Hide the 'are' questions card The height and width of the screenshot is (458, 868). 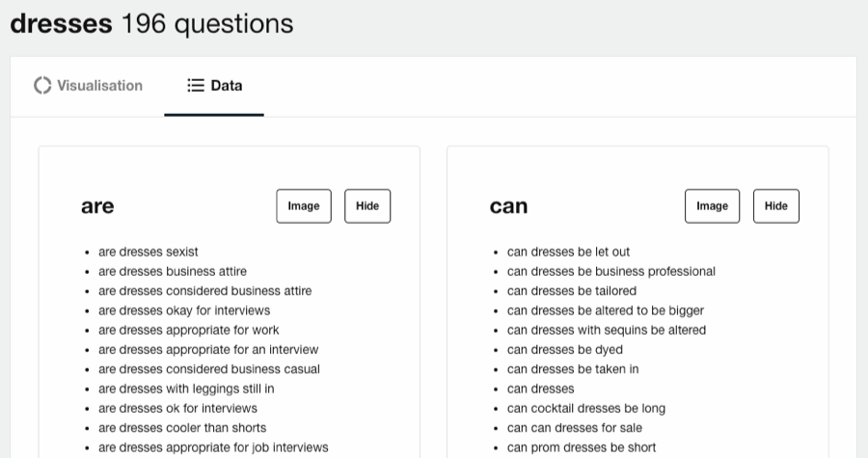click(367, 206)
